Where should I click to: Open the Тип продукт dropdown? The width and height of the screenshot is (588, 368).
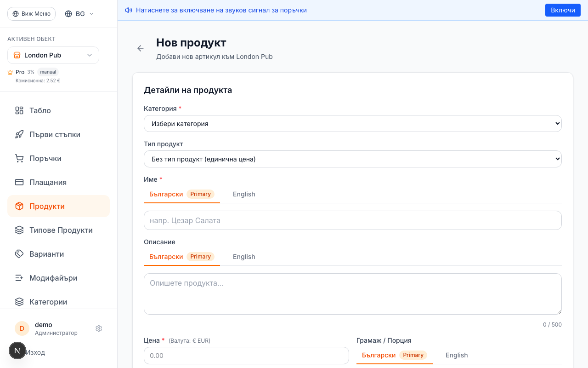pos(352,159)
